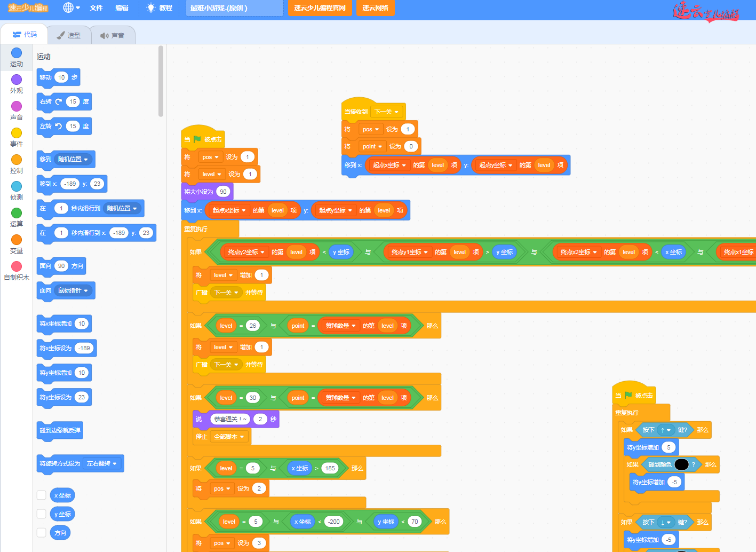The image size is (756, 552).
Task: Check the 方向 reporter checkbox
Action: pos(41,532)
